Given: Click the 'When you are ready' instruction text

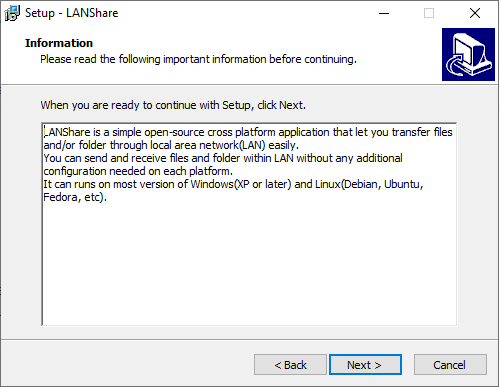Looking at the screenshot, I should (x=173, y=105).
